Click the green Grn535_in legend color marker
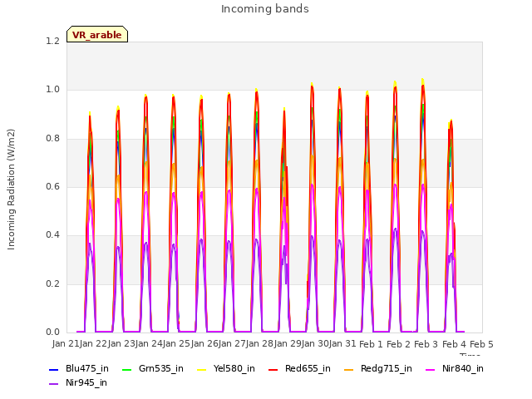Screen dimensions: 532x399 126,369
